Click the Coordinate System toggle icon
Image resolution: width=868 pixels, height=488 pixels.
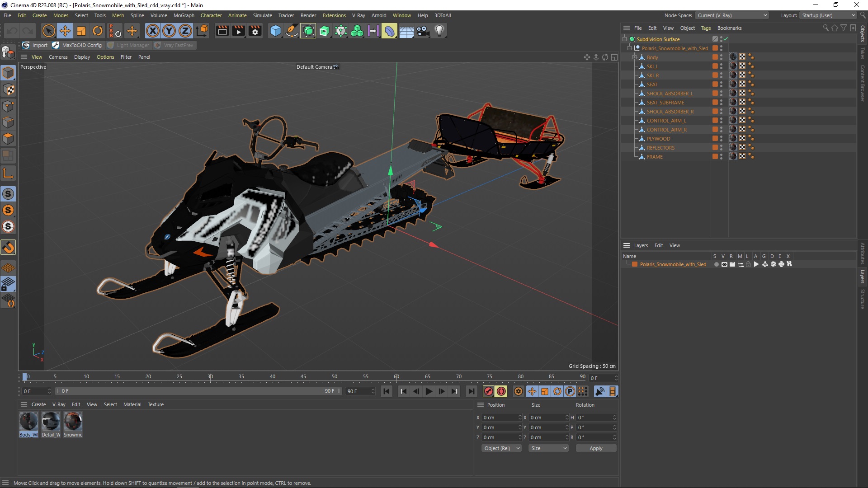203,31
